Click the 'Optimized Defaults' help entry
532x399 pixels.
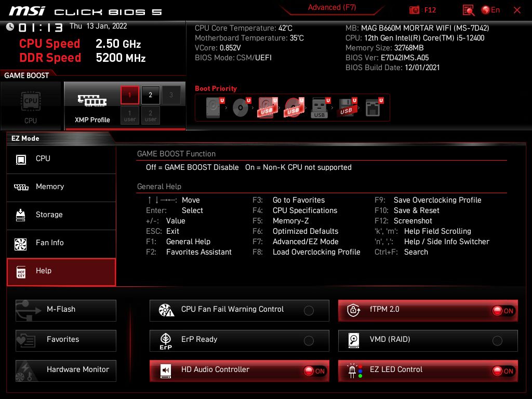tap(305, 231)
